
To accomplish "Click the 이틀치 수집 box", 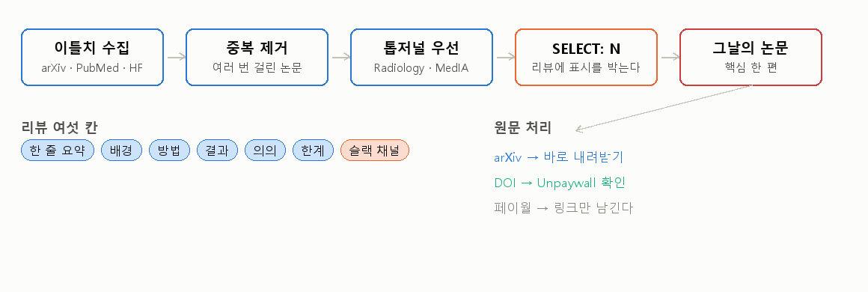I will point(93,57).
